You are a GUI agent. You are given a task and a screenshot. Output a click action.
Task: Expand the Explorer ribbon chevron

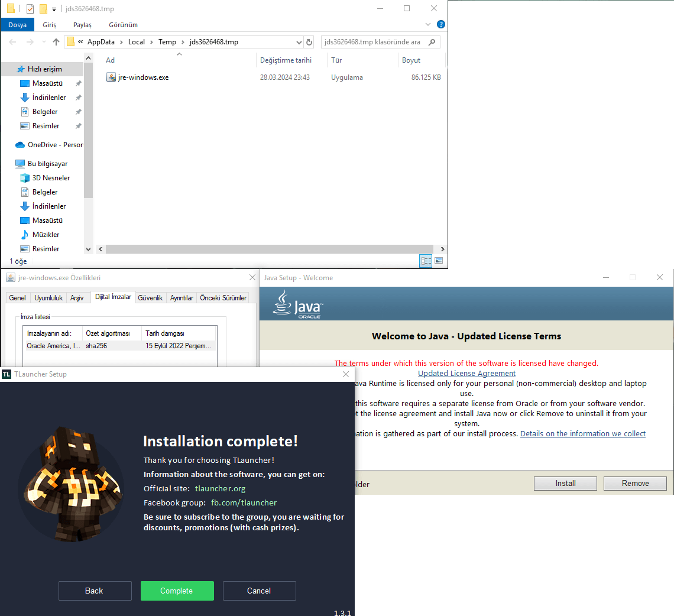(427, 24)
